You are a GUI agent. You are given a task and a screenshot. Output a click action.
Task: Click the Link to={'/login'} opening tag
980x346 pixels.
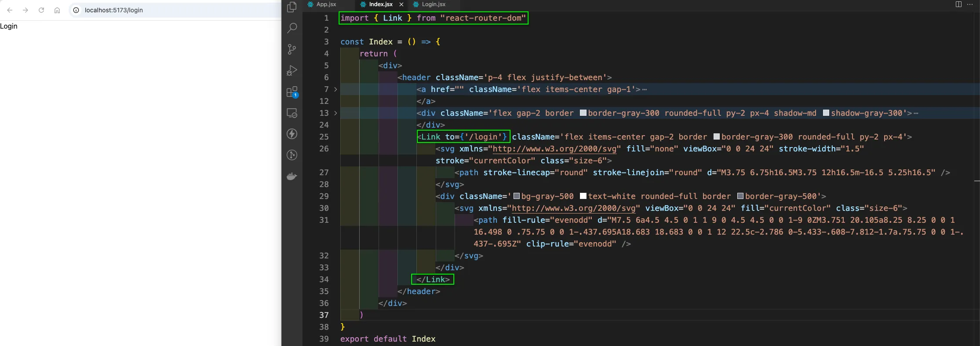(463, 137)
